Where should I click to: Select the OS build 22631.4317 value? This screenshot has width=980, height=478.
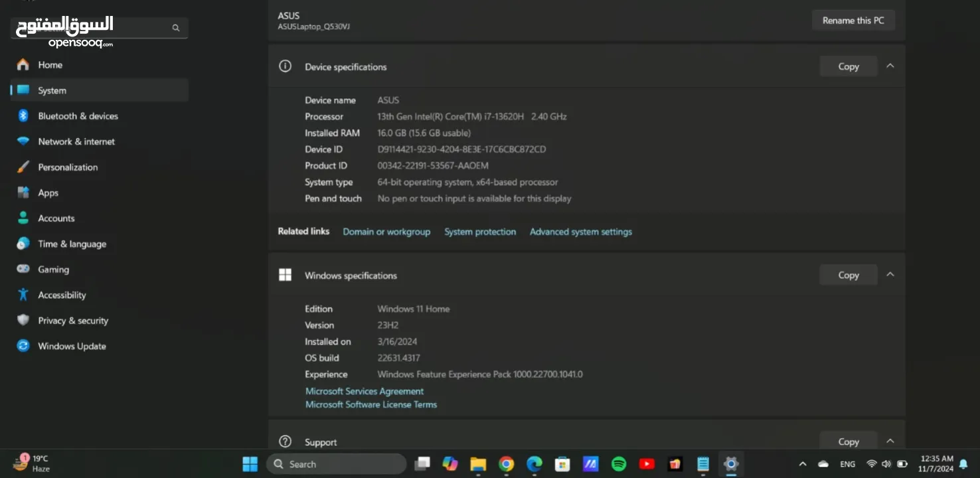tap(398, 358)
